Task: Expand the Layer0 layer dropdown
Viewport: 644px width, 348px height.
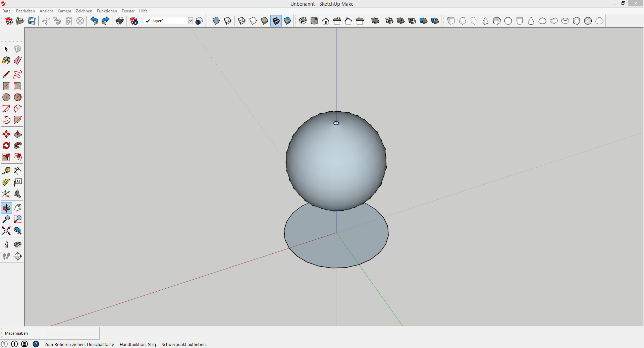Action: [x=190, y=21]
